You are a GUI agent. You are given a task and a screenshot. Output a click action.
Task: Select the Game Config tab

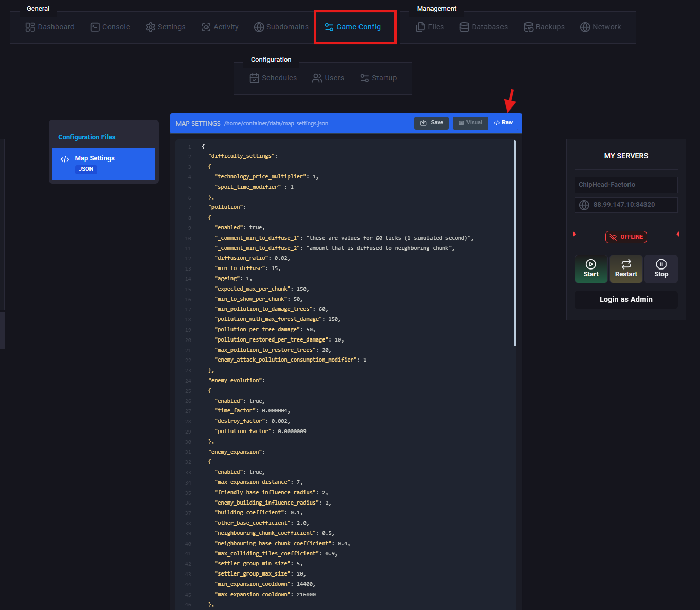[x=353, y=27]
